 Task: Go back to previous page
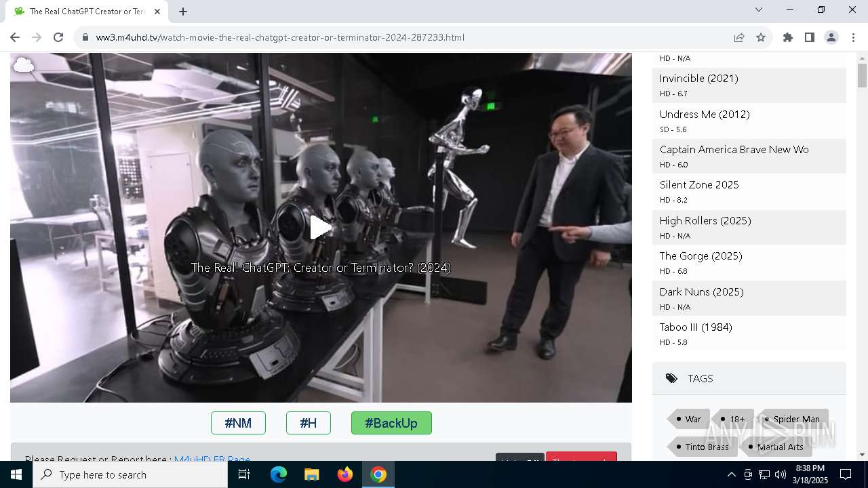[x=15, y=37]
